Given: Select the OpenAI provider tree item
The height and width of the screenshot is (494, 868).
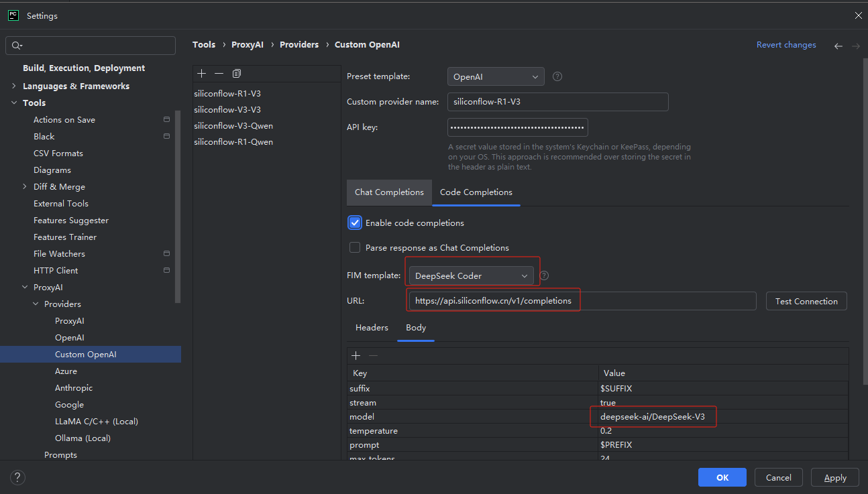Looking at the screenshot, I should [x=69, y=337].
